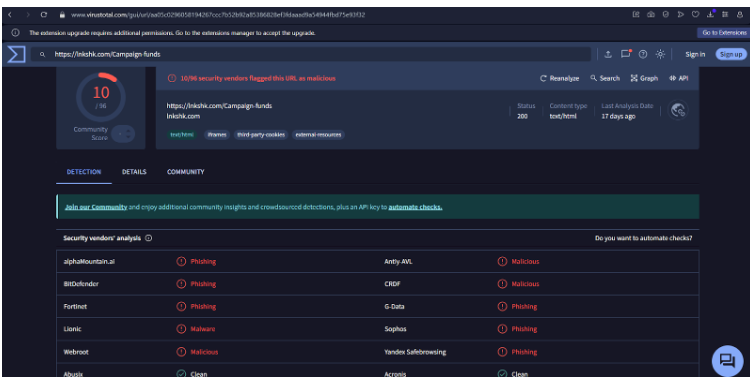Click the edit page icon in browser toolbar
Image resolution: width=750 pixels, height=383 pixels.
coord(636,15)
